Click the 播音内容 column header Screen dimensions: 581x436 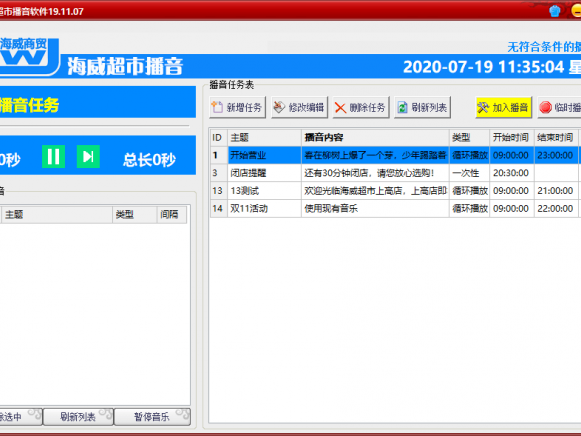pyautogui.click(x=375, y=138)
